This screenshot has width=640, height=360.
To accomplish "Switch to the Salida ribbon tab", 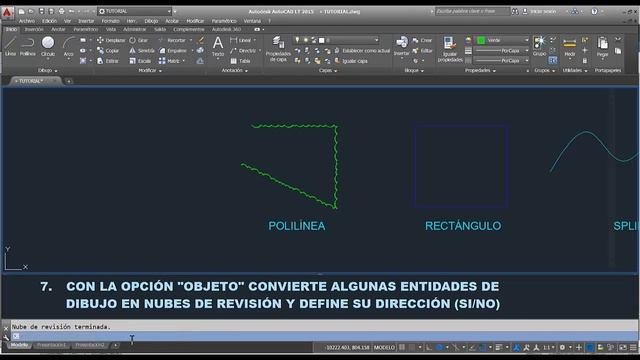I will [160, 29].
